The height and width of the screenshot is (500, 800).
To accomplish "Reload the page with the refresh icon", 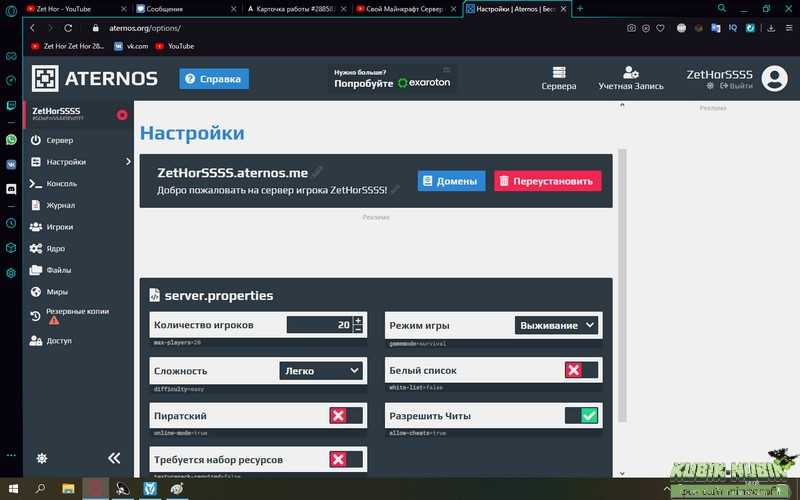I will 68,28.
